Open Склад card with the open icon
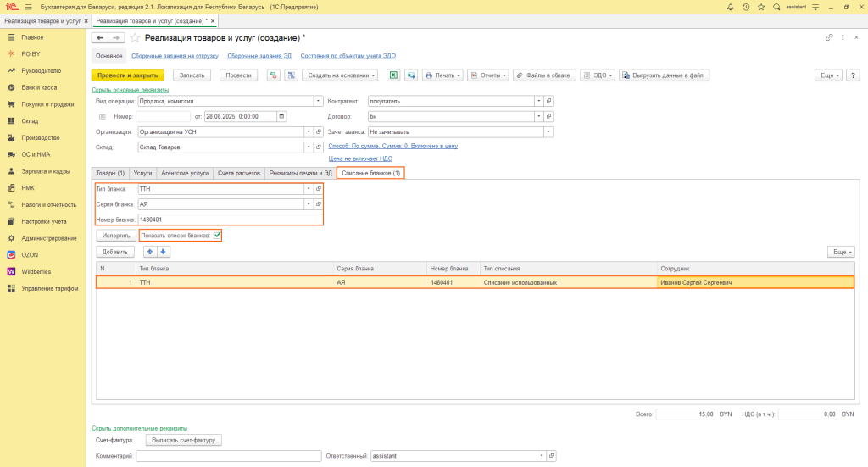868x467 pixels. coord(319,147)
